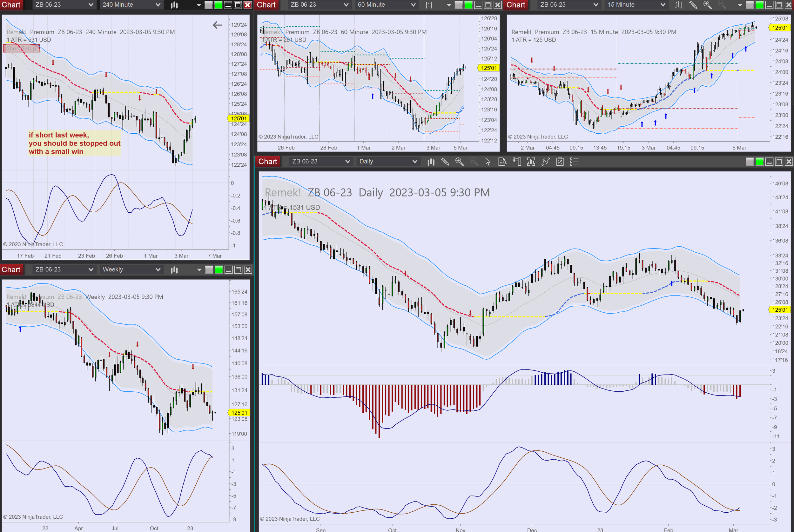Open Data Box icon on Daily chart

pos(502,162)
